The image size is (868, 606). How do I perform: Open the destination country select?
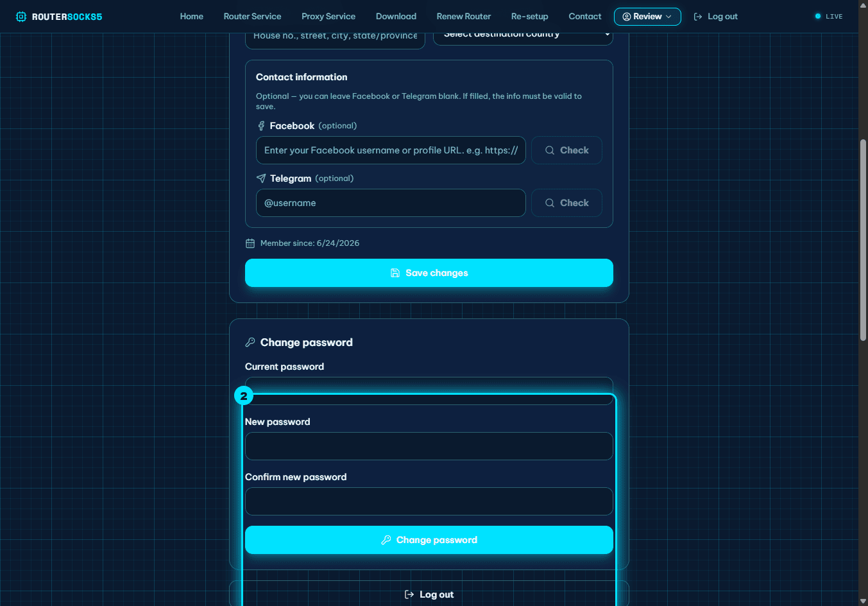(523, 38)
